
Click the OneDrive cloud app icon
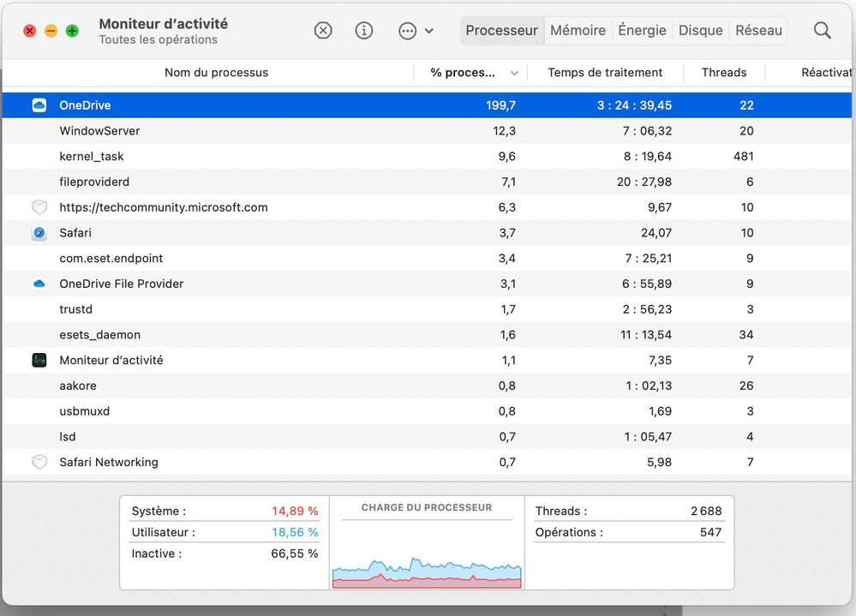(x=39, y=105)
